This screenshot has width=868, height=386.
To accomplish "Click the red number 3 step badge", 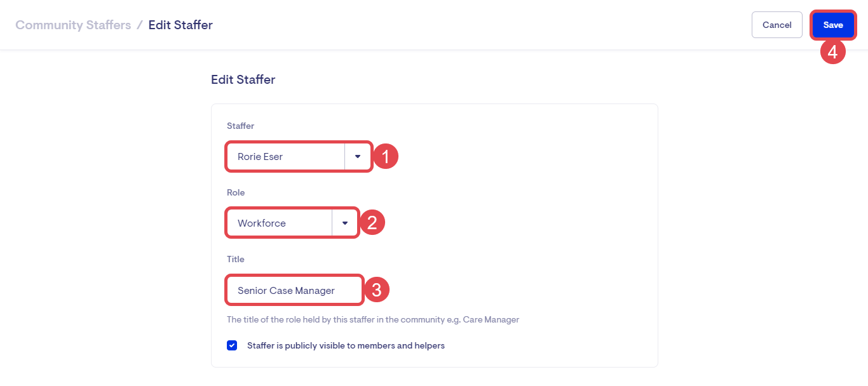I will pyautogui.click(x=377, y=290).
